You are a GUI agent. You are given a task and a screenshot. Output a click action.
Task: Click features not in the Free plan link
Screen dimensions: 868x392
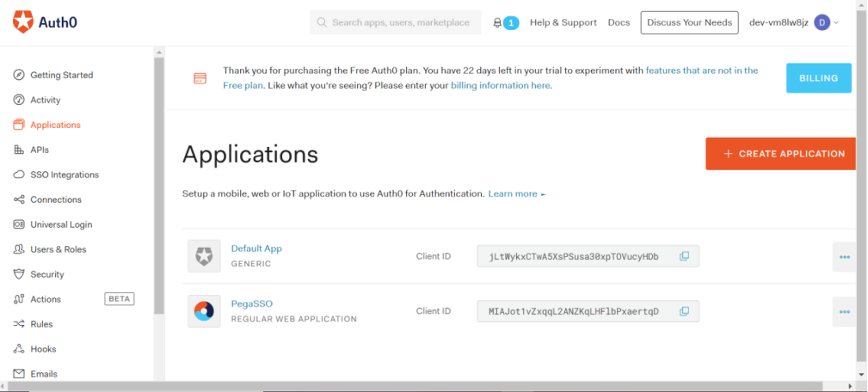702,70
